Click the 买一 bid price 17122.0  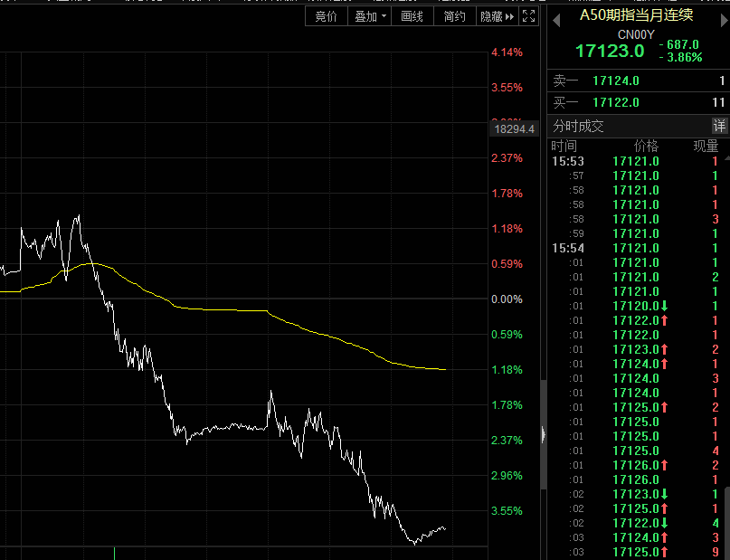coord(615,102)
